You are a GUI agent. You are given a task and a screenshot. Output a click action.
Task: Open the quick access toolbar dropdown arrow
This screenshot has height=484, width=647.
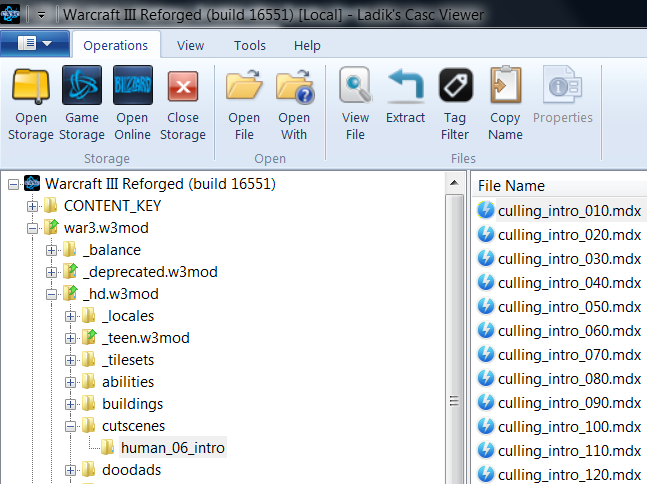click(41, 15)
